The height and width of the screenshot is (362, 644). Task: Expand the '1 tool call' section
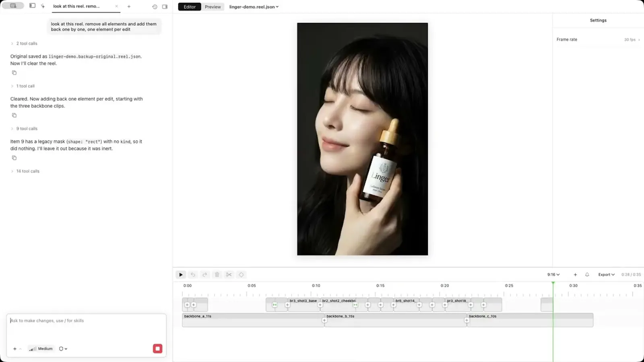23,86
